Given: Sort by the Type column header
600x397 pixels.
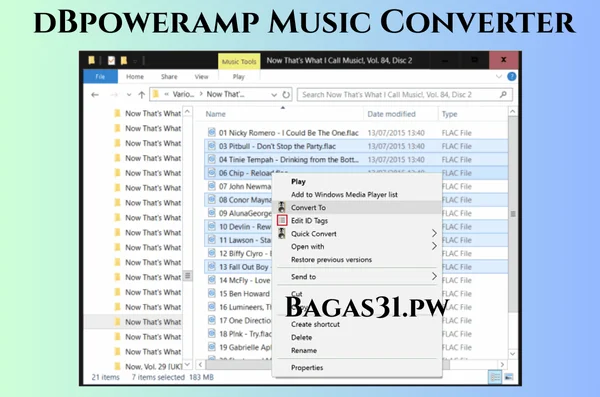Looking at the screenshot, I should tap(449, 114).
